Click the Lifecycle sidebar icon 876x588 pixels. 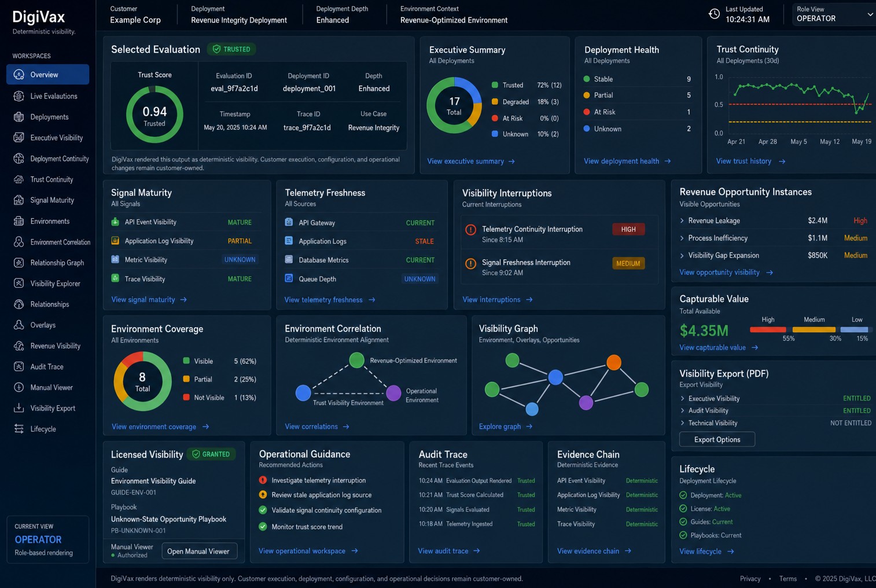pyautogui.click(x=19, y=429)
